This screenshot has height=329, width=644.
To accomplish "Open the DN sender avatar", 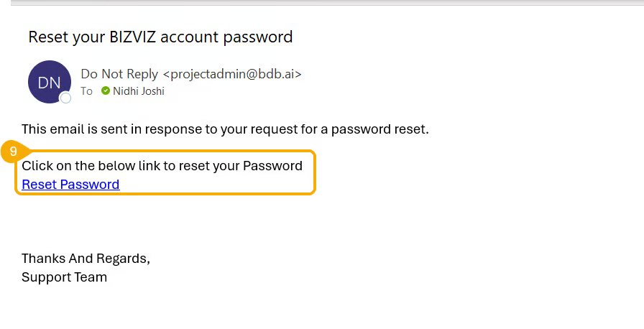I will [49, 82].
